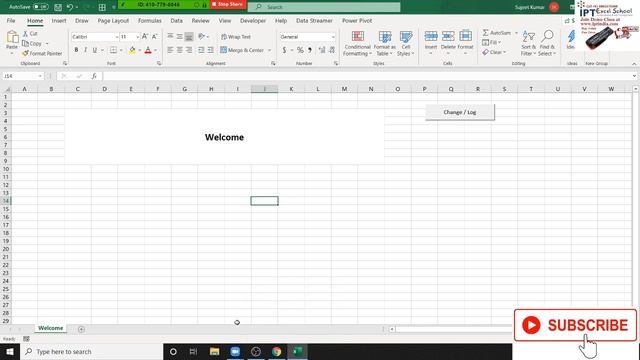Click the Stop Share button
Image resolution: width=640 pixels, height=360 pixels.
tap(227, 4)
